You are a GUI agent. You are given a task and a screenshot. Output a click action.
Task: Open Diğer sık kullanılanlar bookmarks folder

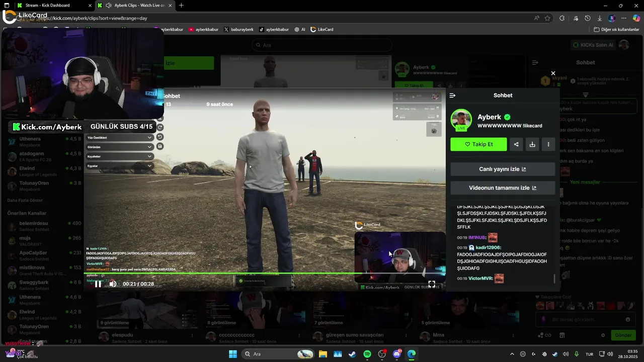(616, 30)
